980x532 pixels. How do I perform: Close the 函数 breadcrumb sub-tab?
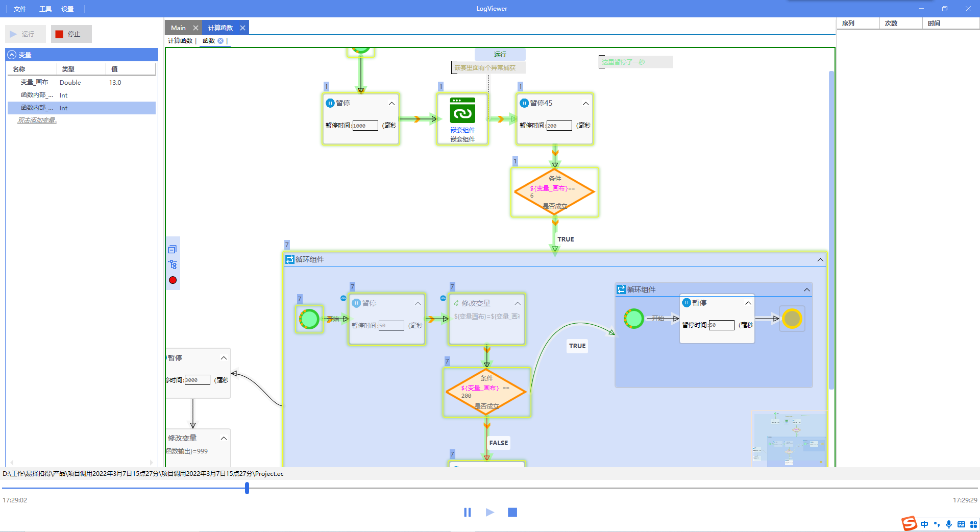click(220, 41)
